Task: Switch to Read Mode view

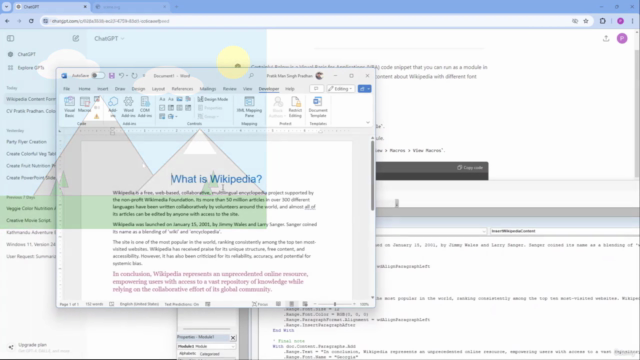Action: 278,304
